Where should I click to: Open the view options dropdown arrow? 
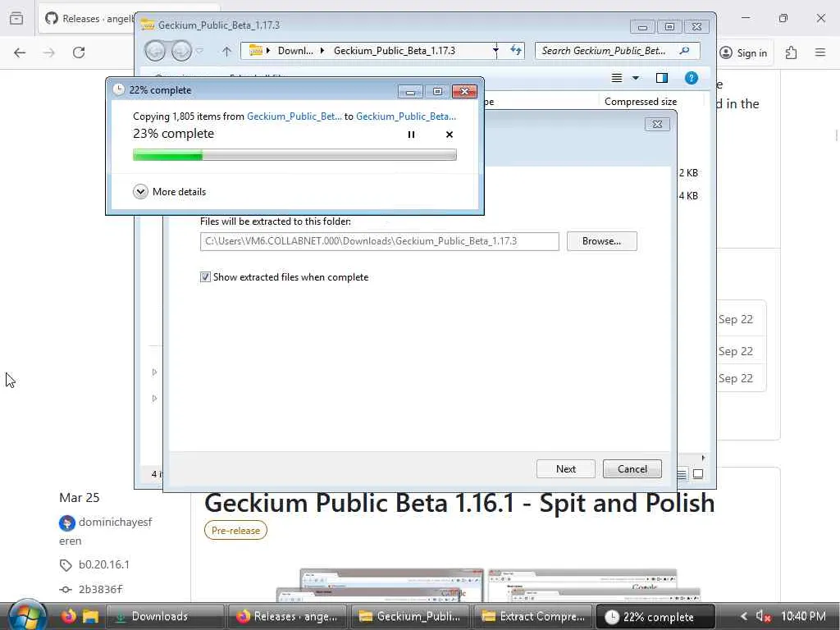[636, 78]
